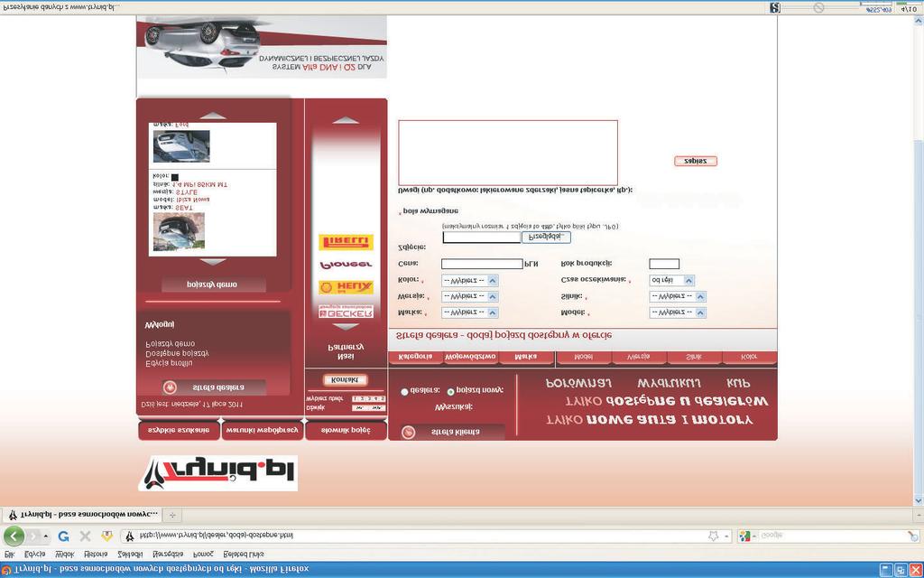Viewport: 924px width, 578px height.
Task: Click into the Cena price field
Action: tap(482, 264)
